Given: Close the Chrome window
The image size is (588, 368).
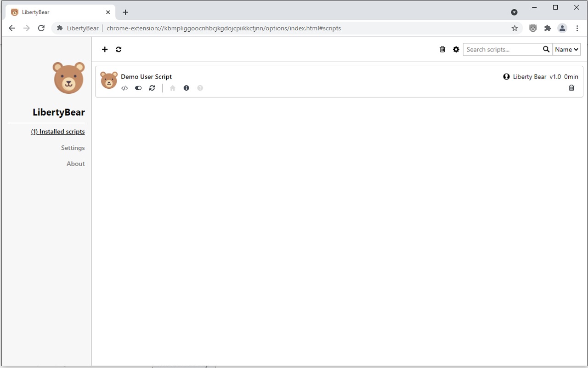Looking at the screenshot, I should coord(577,7).
